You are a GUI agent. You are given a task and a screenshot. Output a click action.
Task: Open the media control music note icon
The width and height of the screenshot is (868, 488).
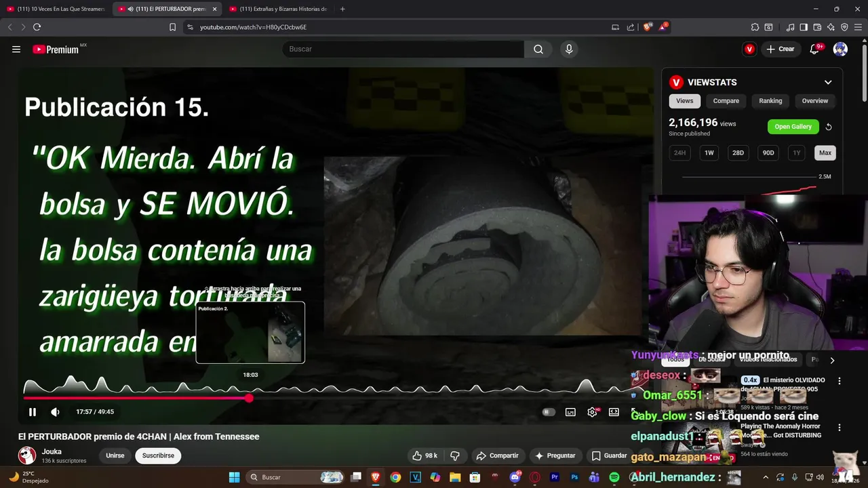pos(790,27)
